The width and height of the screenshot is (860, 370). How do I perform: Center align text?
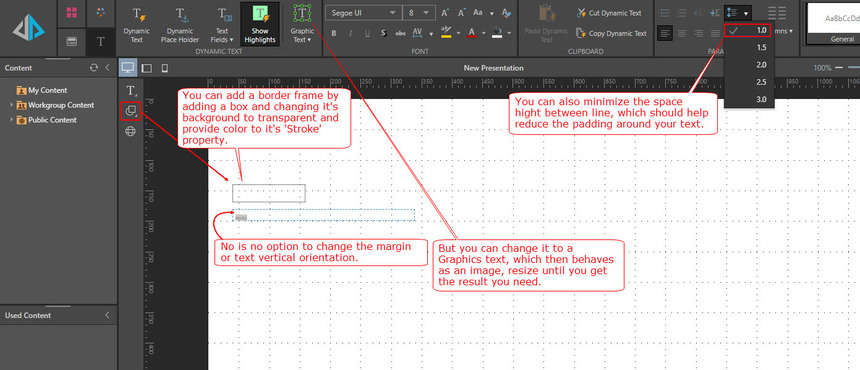pos(682,33)
